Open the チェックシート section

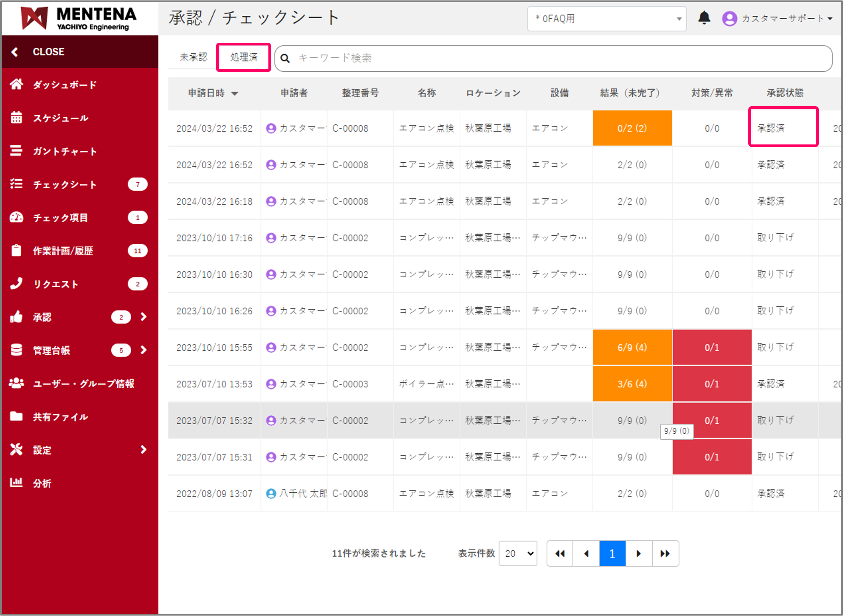65,184
